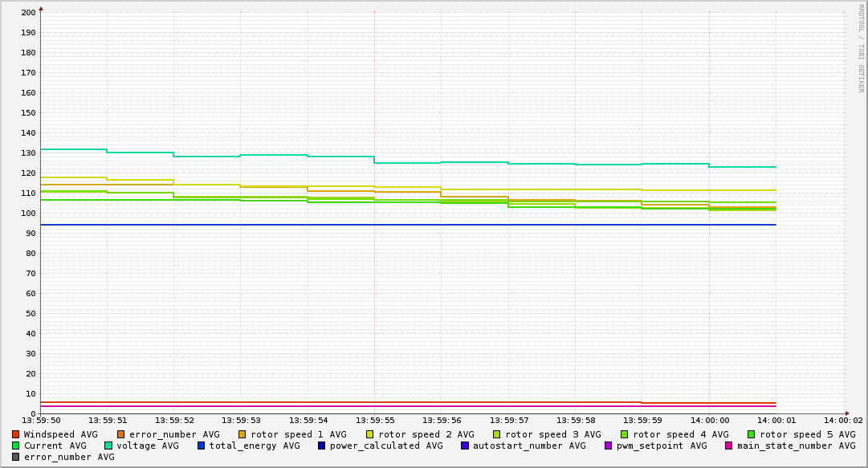Select the rotor speed 2 AVG legend swatch
The image size is (868, 468).
(x=370, y=434)
